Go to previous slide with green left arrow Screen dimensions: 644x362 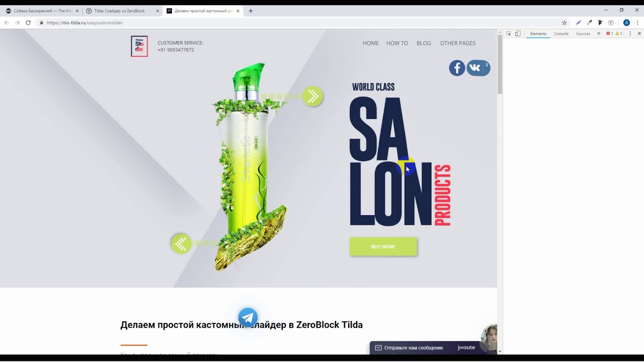(x=181, y=244)
